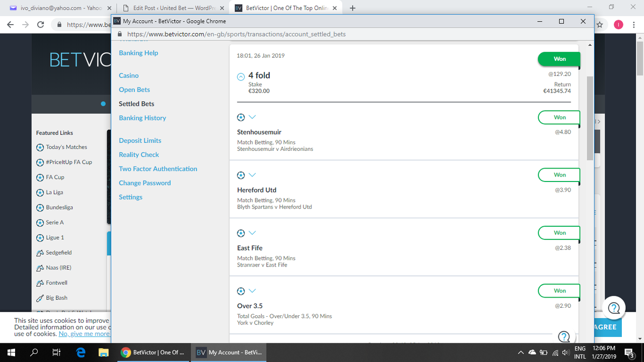This screenshot has height=362, width=644.
Task: Click the 12:06 PM clock in system tray
Action: click(604, 348)
